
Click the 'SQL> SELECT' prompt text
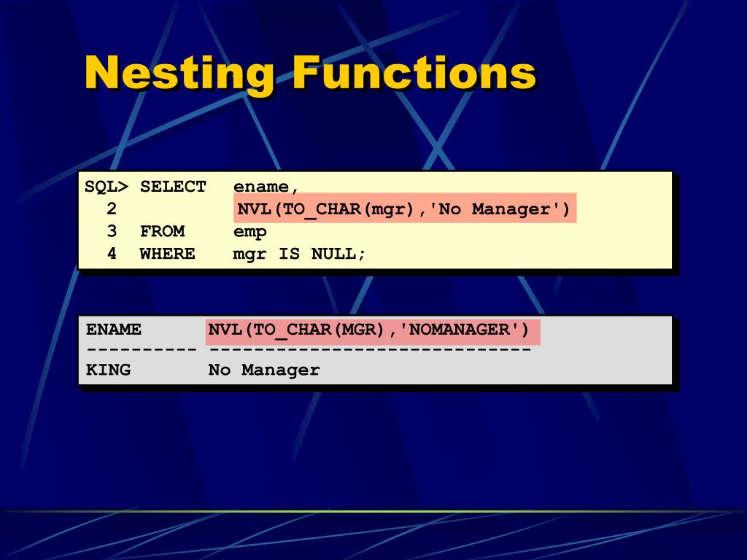pos(145,186)
